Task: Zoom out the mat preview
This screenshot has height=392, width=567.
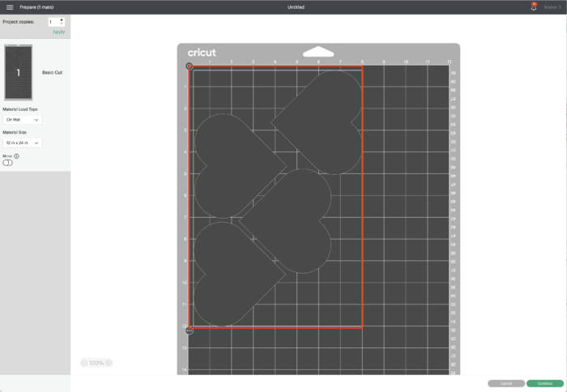Action: 84,363
